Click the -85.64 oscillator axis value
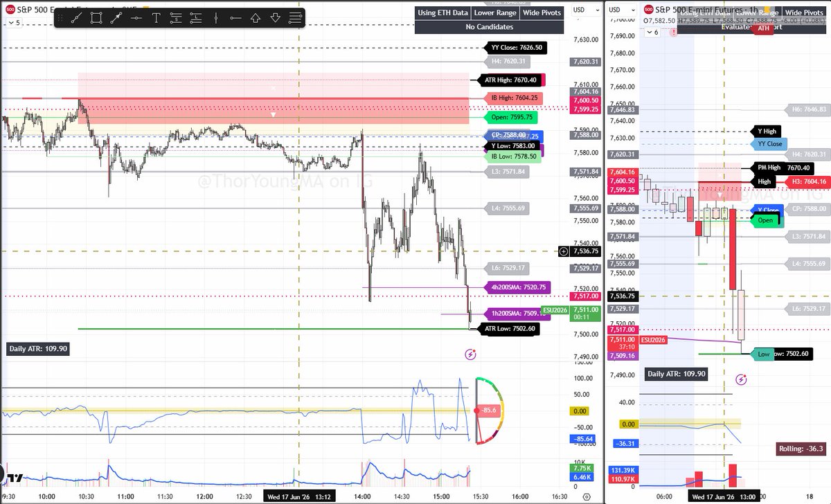The image size is (831, 504). click(x=584, y=438)
